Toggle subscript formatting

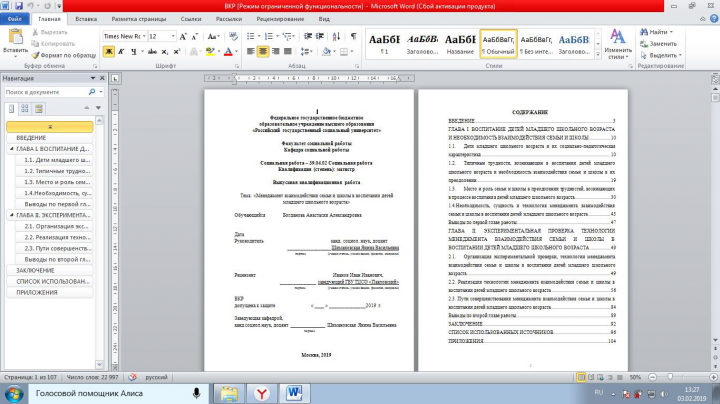pos(164,51)
